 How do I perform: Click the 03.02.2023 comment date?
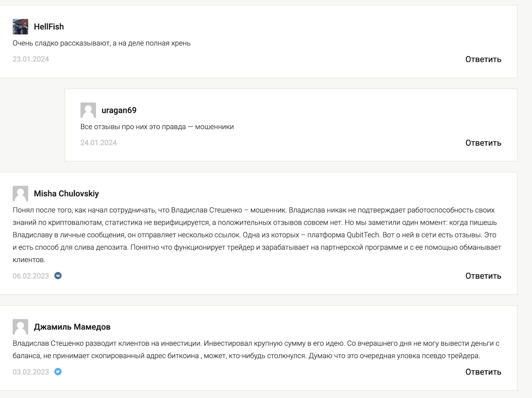[31, 372]
